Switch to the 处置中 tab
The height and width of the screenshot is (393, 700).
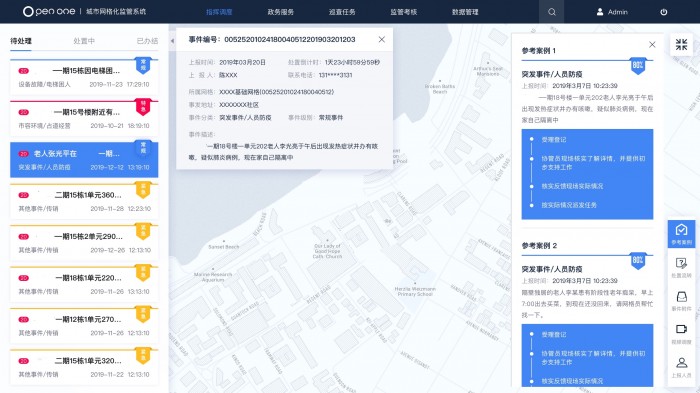[84, 41]
